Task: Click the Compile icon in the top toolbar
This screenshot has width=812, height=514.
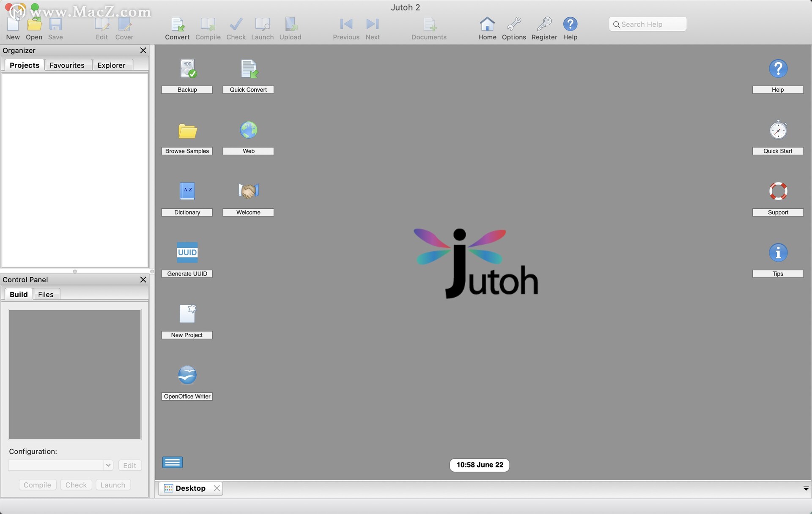Action: point(208,25)
